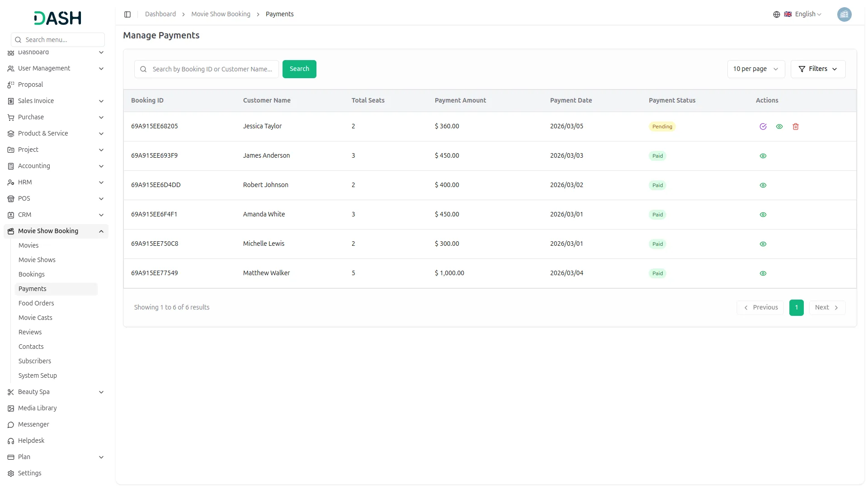View details of James Anderson's payment
This screenshot has height=488, width=868.
[763, 155]
